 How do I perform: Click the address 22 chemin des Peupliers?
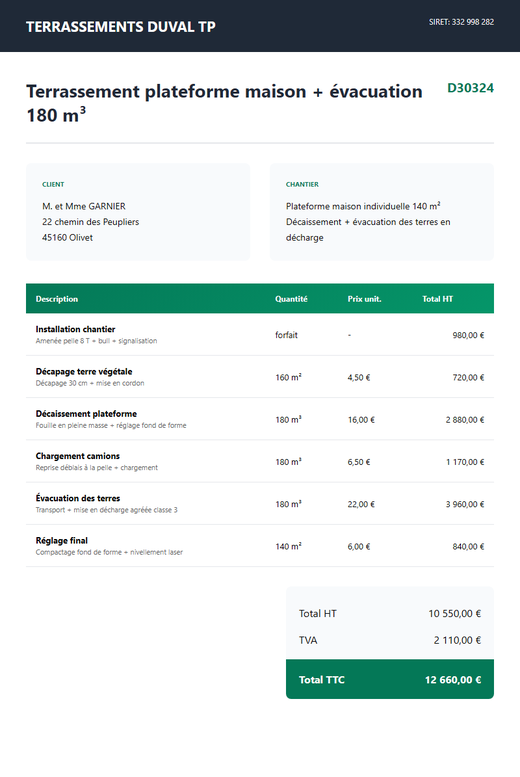[91, 222]
